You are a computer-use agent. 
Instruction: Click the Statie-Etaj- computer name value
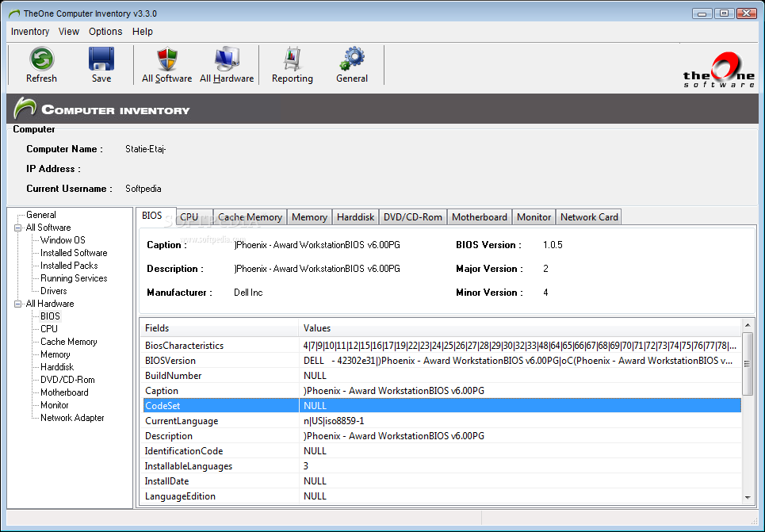(145, 149)
